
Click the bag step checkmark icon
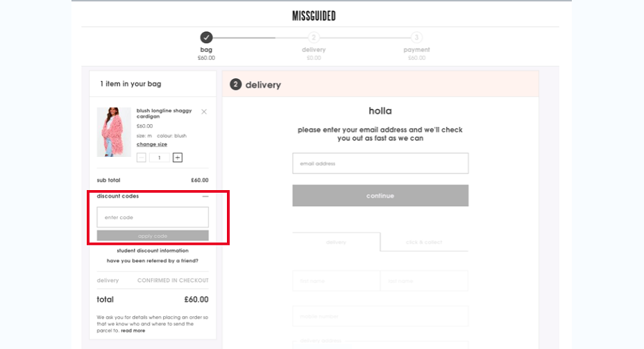pos(206,37)
